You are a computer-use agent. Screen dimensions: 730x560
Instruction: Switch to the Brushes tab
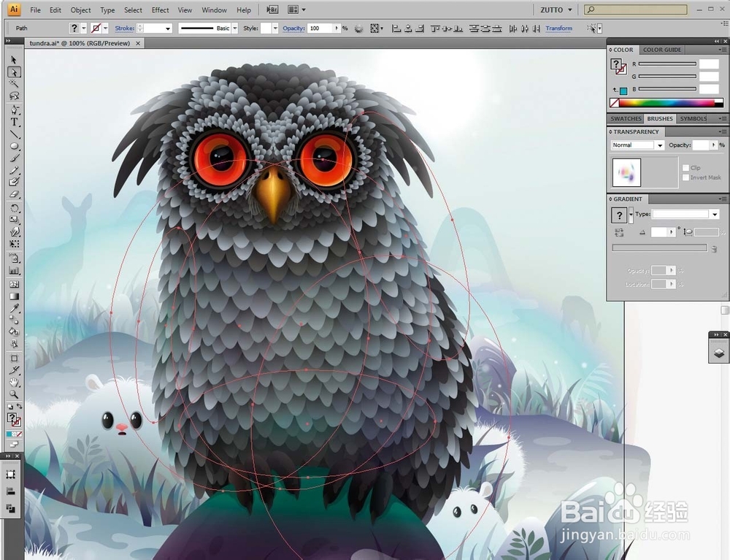(x=660, y=119)
